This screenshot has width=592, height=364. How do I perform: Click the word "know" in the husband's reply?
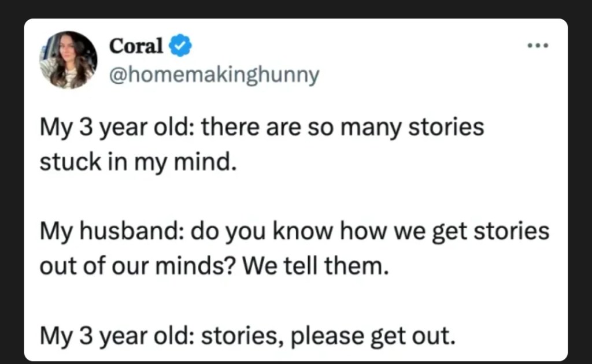point(303,231)
